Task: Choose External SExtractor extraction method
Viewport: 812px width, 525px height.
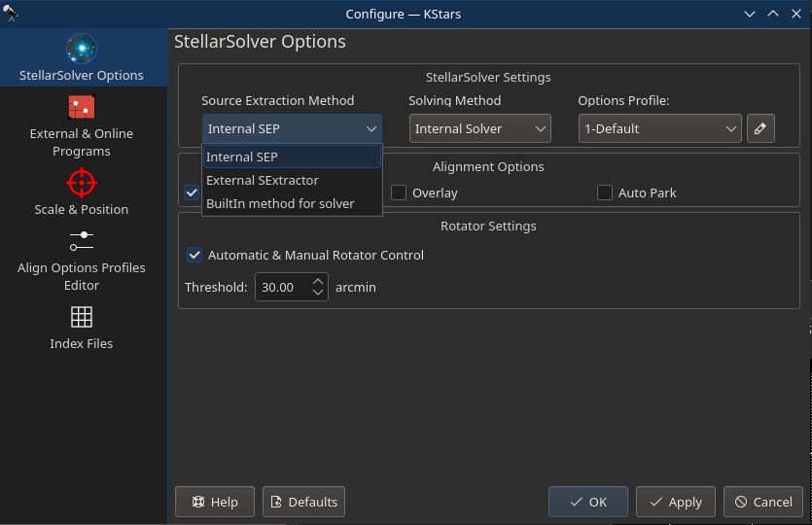Action: [x=292, y=180]
